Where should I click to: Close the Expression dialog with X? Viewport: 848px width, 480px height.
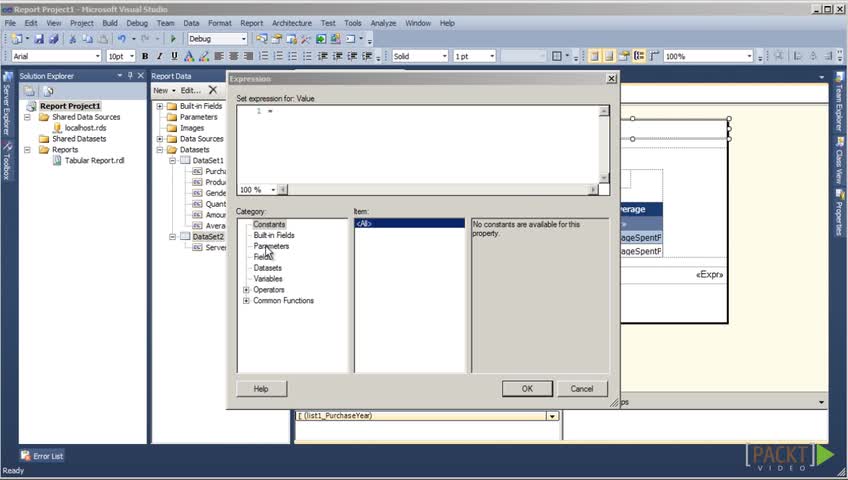pos(611,79)
